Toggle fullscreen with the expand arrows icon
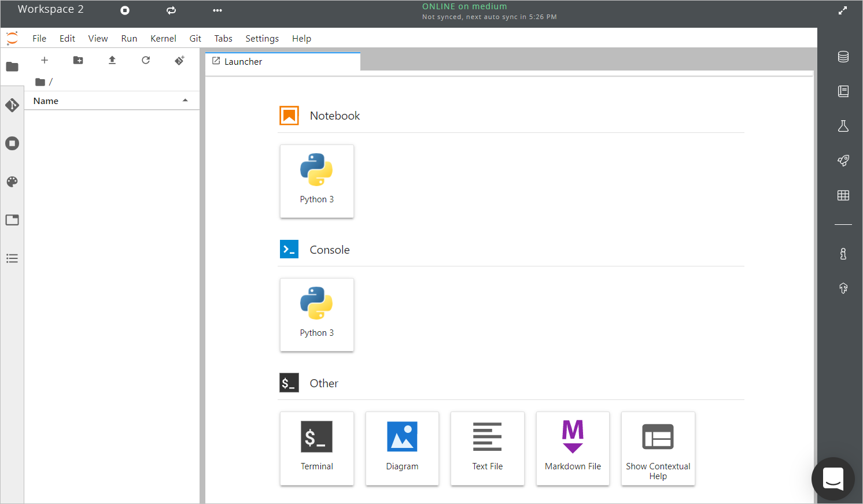This screenshot has width=863, height=504. pos(843,10)
